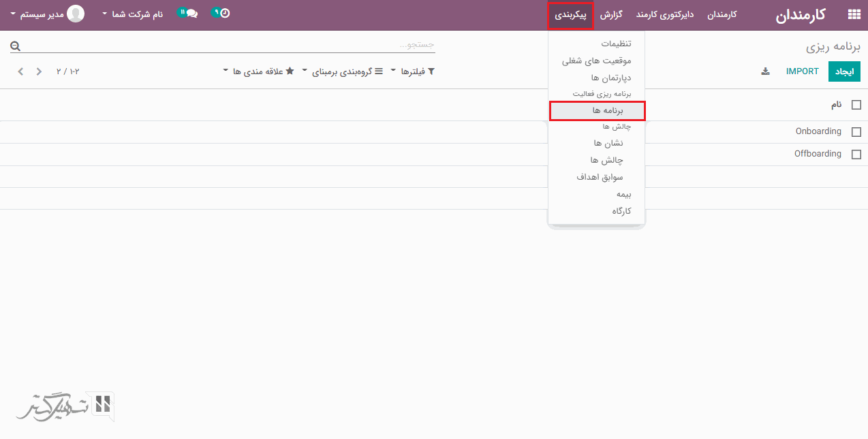Screen dimensions: 868x439
Task: Click the system admin user avatar
Action: 76,14
